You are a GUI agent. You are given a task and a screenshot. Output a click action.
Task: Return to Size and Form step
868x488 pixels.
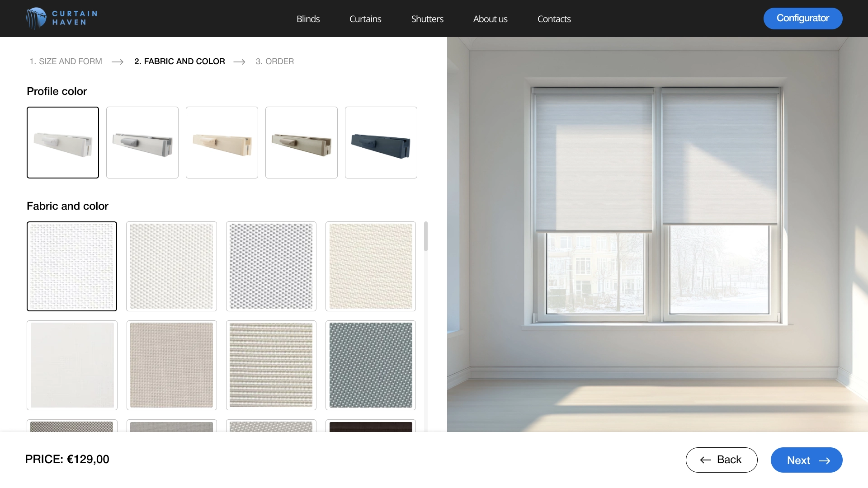66,61
